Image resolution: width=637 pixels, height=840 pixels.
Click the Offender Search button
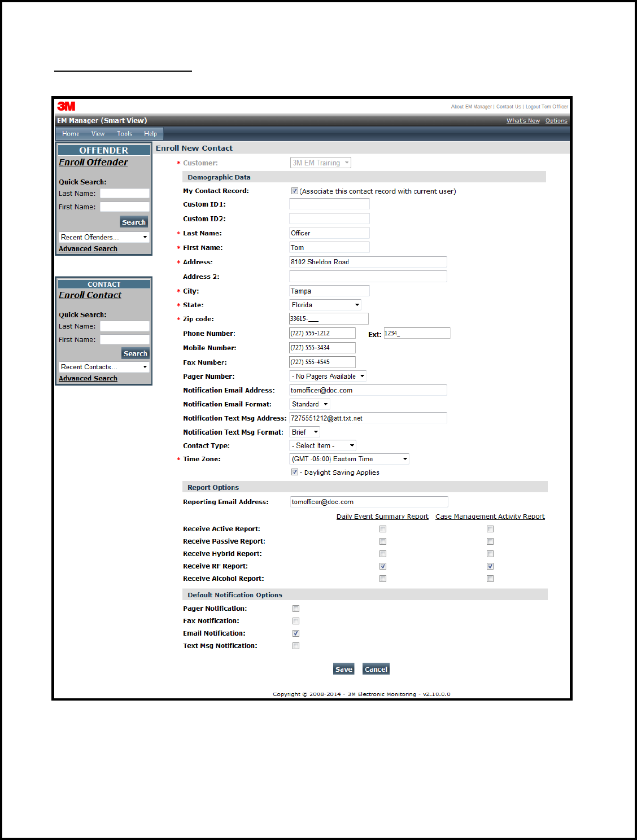coord(134,222)
